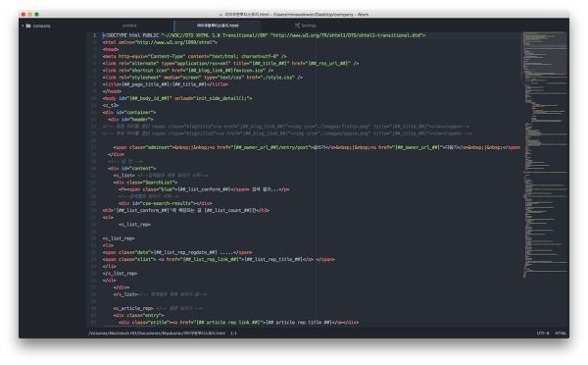The image size is (588, 365).
Task: Switch to the Korean-named .html file tab
Action: coord(218,26)
